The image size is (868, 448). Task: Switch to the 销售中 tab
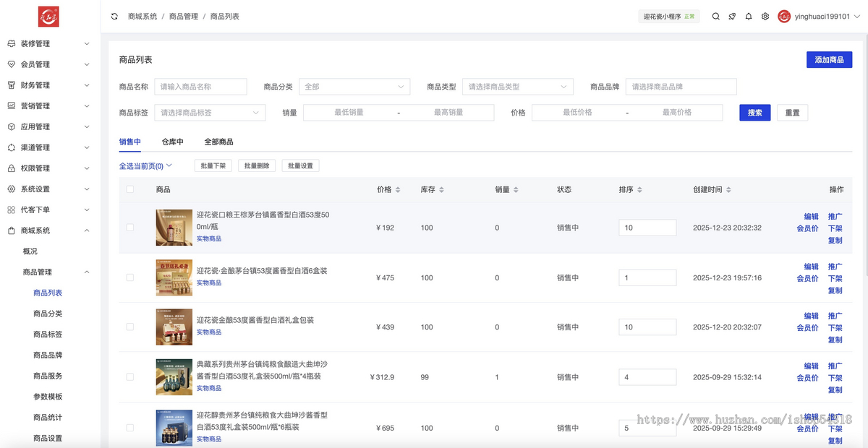[x=130, y=142]
